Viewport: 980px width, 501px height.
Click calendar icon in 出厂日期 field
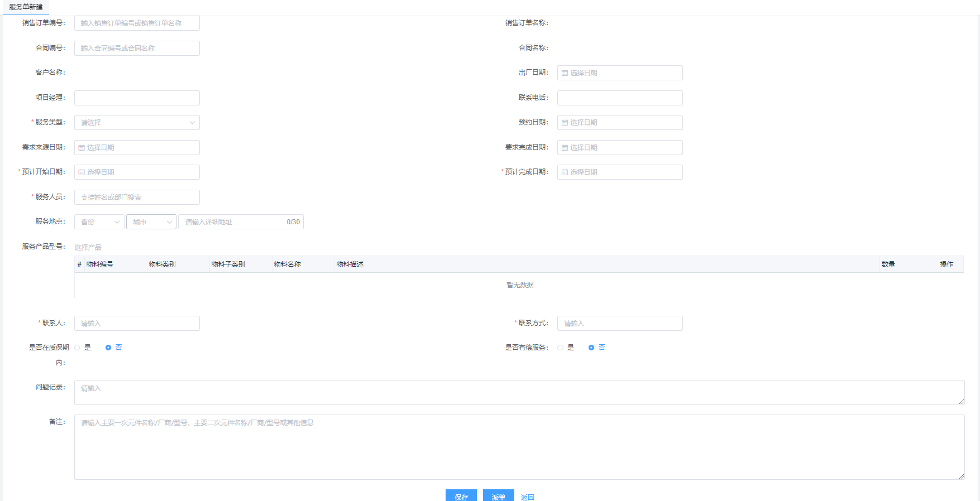(x=565, y=73)
